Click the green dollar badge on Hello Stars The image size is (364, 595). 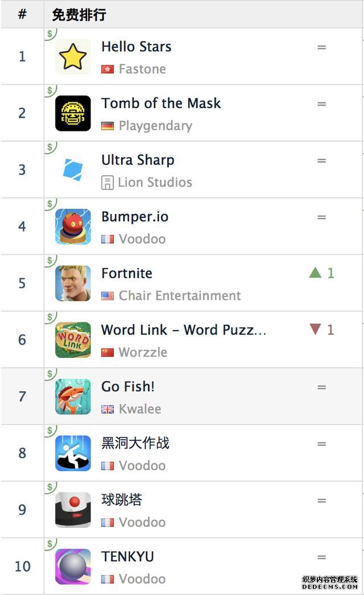pyautogui.click(x=50, y=34)
